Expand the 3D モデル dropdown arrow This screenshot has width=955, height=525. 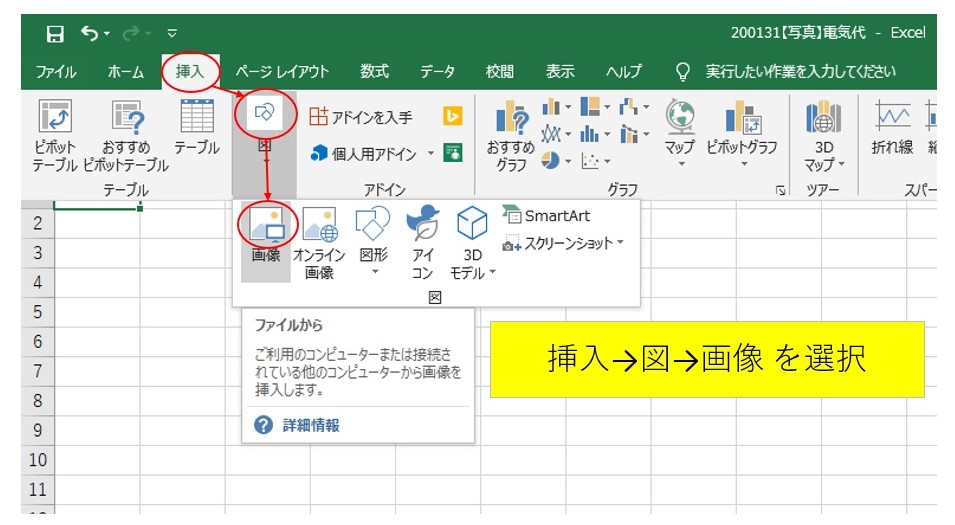[x=492, y=272]
